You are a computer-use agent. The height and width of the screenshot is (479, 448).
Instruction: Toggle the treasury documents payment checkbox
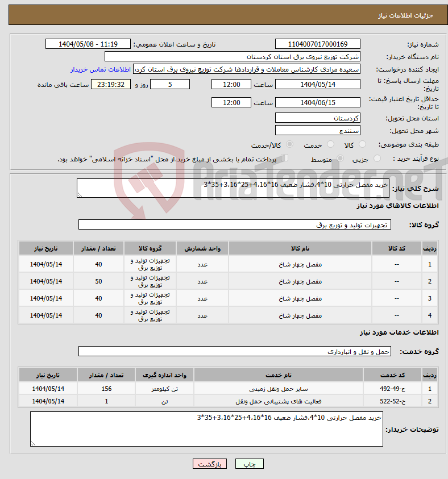click(x=284, y=158)
